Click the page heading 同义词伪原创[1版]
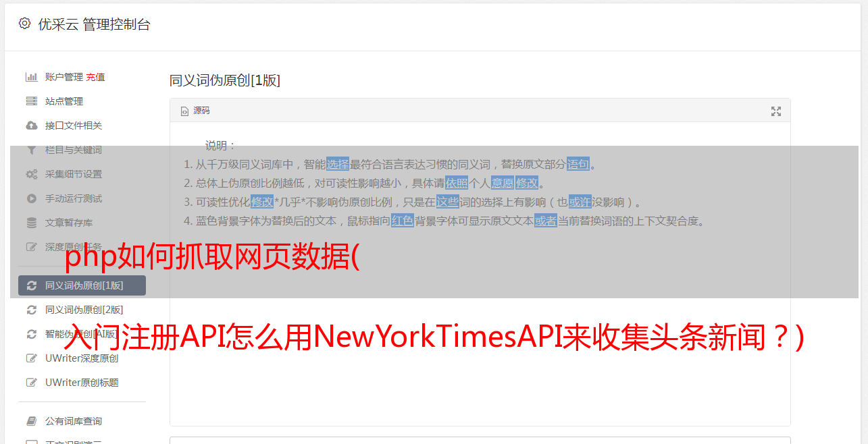Screen dimensions: 868x444 tap(225, 80)
